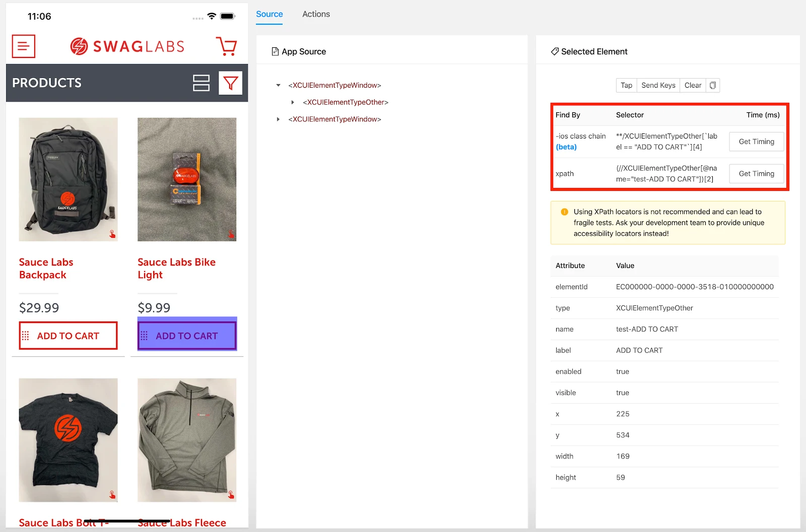806x532 pixels.
Task: Click the width attribute value 169
Action: (x=623, y=456)
